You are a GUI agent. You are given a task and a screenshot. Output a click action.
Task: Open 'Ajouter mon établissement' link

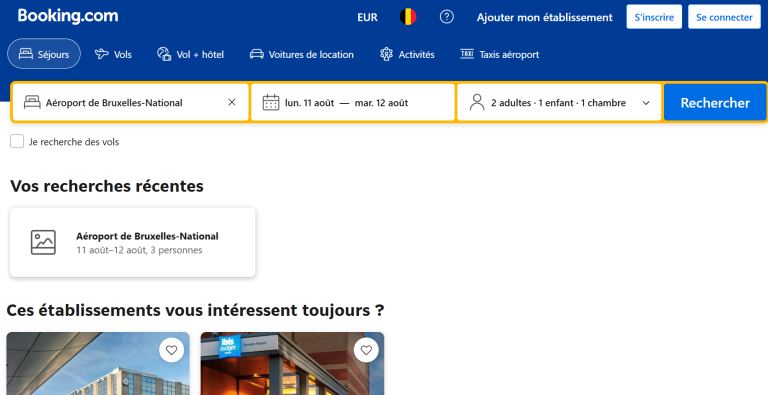click(x=545, y=18)
